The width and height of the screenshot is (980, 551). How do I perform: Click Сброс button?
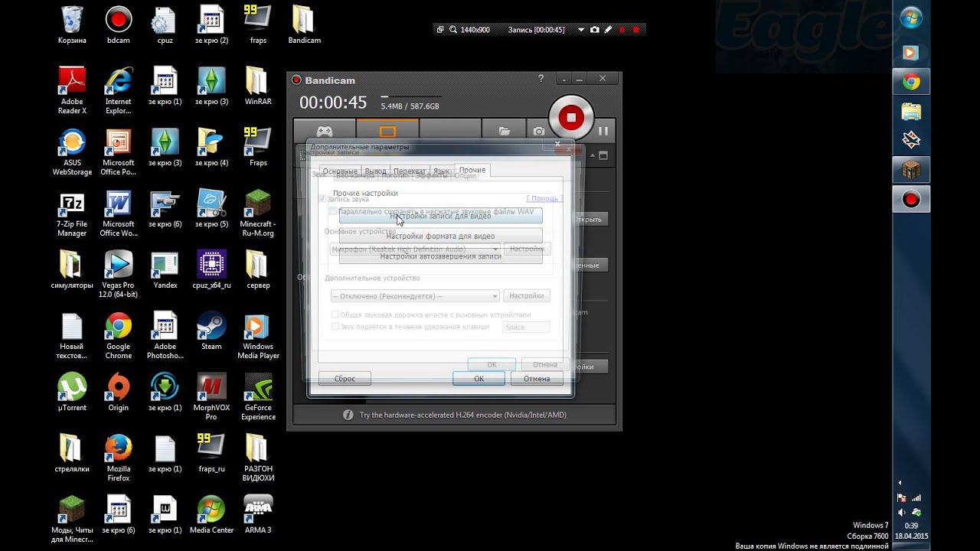345,379
